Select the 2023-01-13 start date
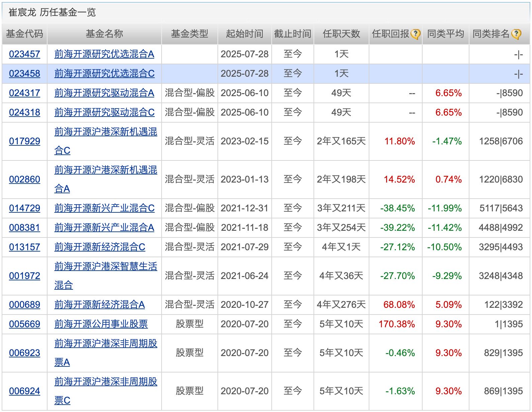Image resolution: width=532 pixels, height=412 pixels. pos(245,179)
